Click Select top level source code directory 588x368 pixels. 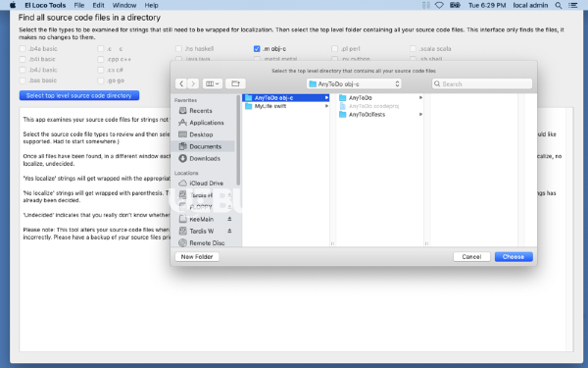79,95
